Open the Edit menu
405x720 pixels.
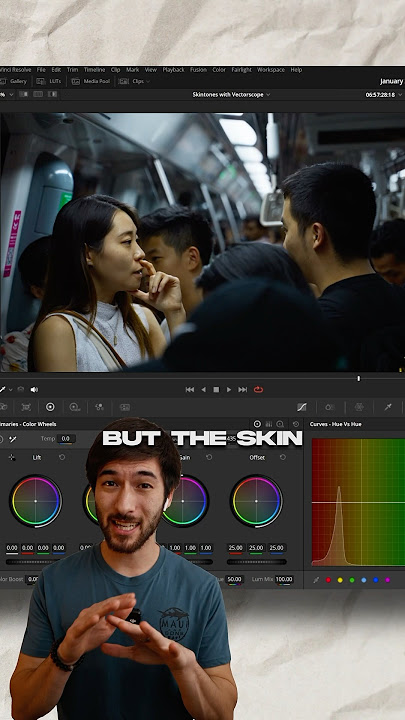point(56,70)
